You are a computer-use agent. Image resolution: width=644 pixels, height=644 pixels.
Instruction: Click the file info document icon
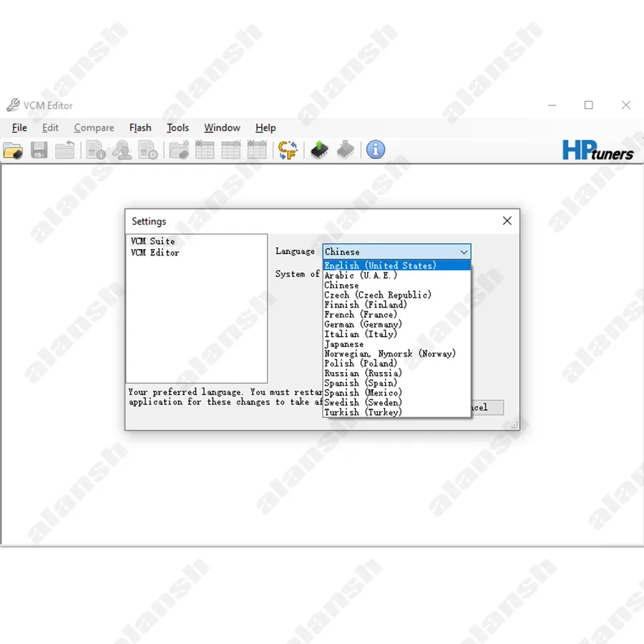96,150
